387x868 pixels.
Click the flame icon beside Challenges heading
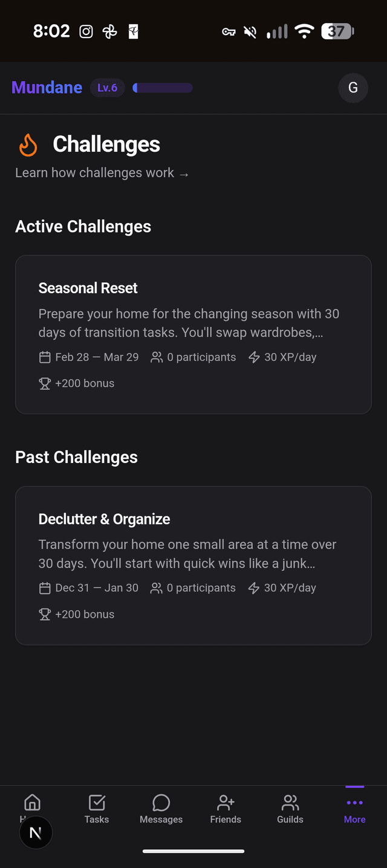tap(26, 144)
